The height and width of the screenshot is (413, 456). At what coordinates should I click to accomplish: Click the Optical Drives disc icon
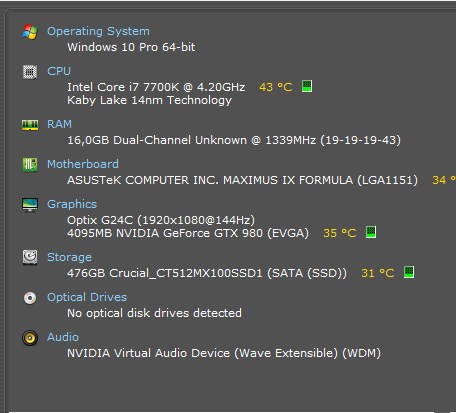pos(30,298)
